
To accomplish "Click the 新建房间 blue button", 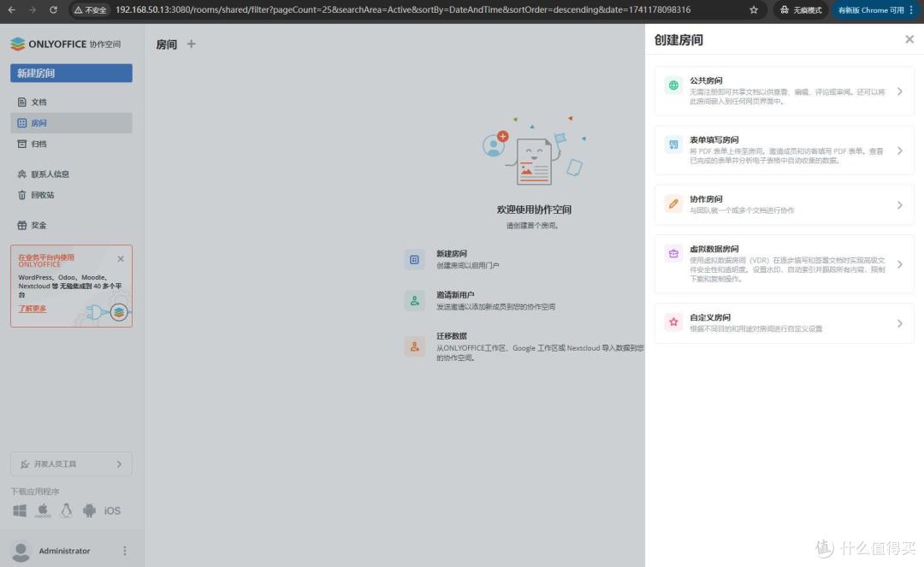I will click(x=71, y=74).
